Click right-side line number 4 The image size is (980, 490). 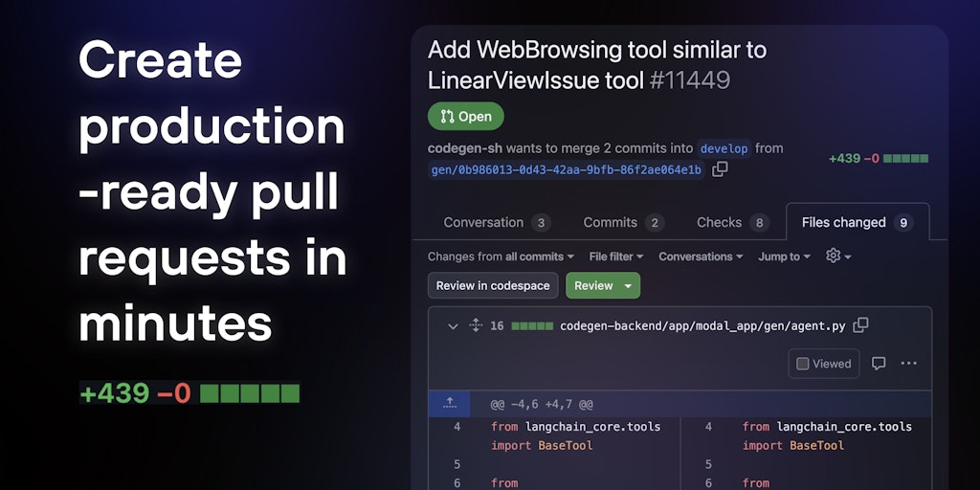[x=708, y=427]
